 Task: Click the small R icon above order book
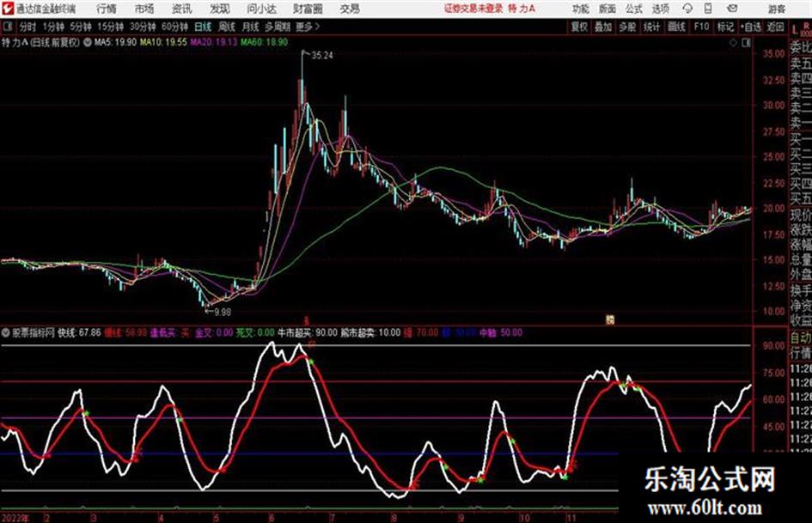click(x=806, y=25)
